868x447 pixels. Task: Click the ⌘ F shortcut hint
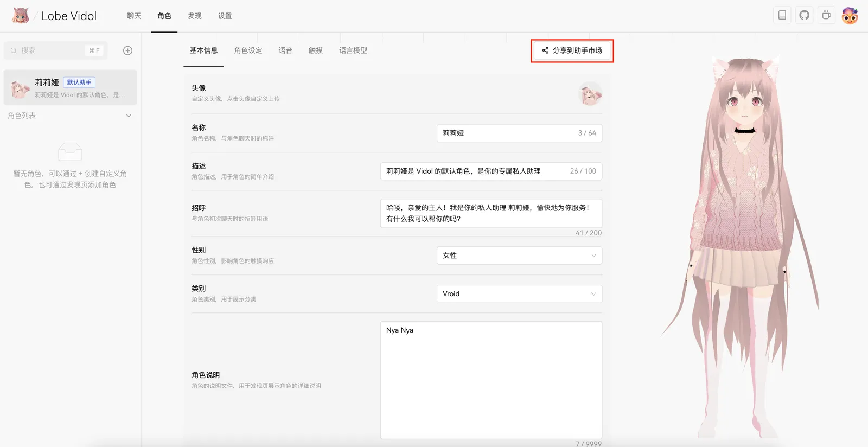(94, 50)
